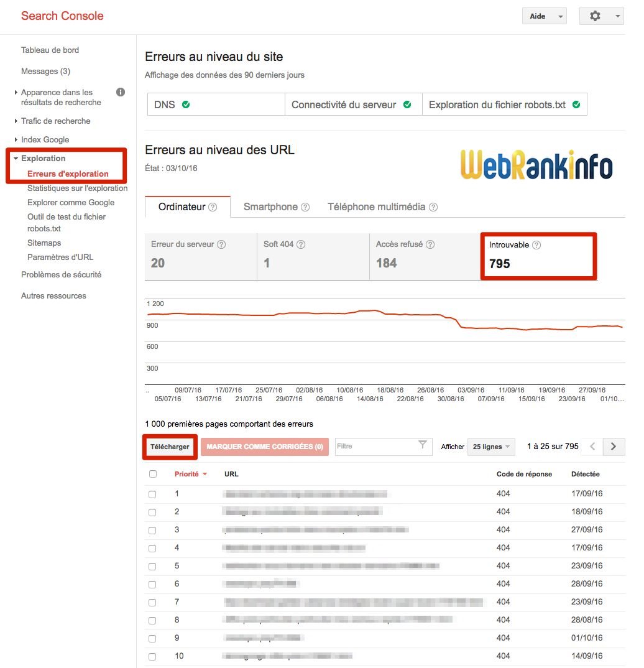
Task: Open the dropdown arrow next to gear
Action: click(617, 16)
